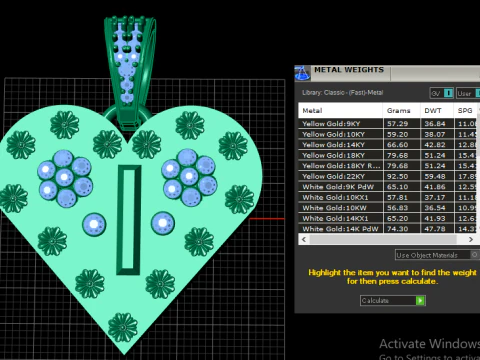The width and height of the screenshot is (480, 360).
Task: Click the Calculate button
Action: pyautogui.click(x=393, y=300)
